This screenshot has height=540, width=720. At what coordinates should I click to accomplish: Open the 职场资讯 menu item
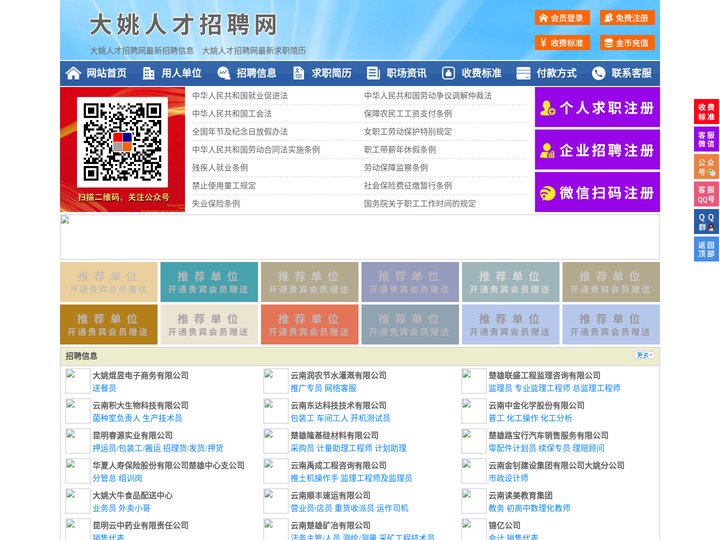(406, 73)
